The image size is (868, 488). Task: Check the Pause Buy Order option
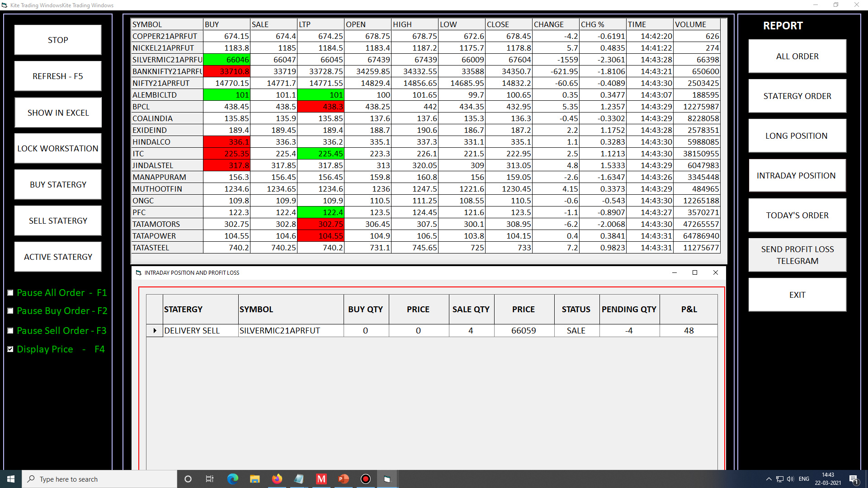click(x=10, y=311)
